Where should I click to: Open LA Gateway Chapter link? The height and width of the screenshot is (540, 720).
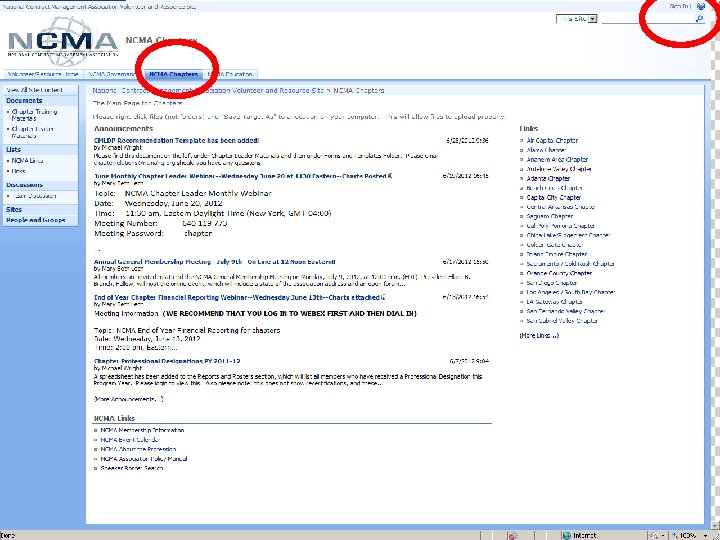click(x=554, y=302)
